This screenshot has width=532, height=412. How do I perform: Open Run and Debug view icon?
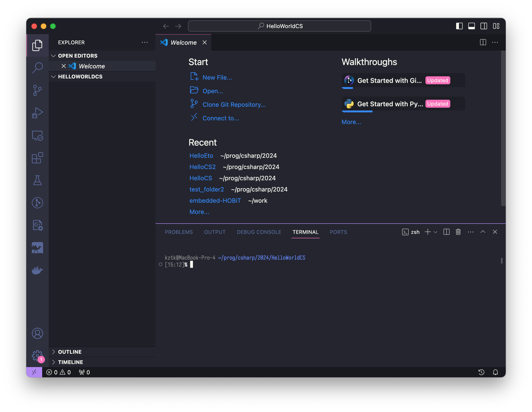pyautogui.click(x=37, y=113)
